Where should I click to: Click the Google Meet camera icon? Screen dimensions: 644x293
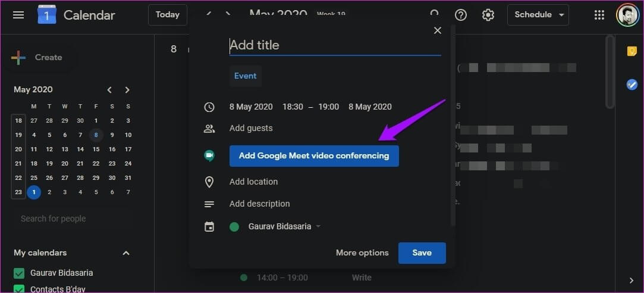pos(209,155)
